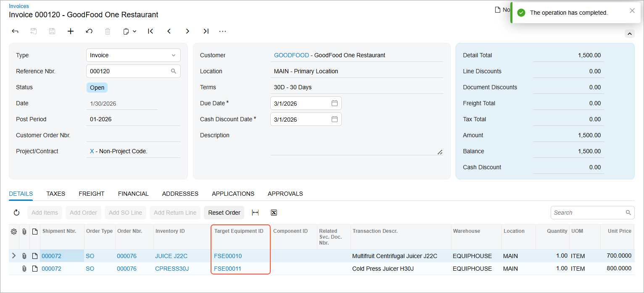The height and width of the screenshot is (293, 644).
Task: Go to the first record
Action: click(x=150, y=31)
